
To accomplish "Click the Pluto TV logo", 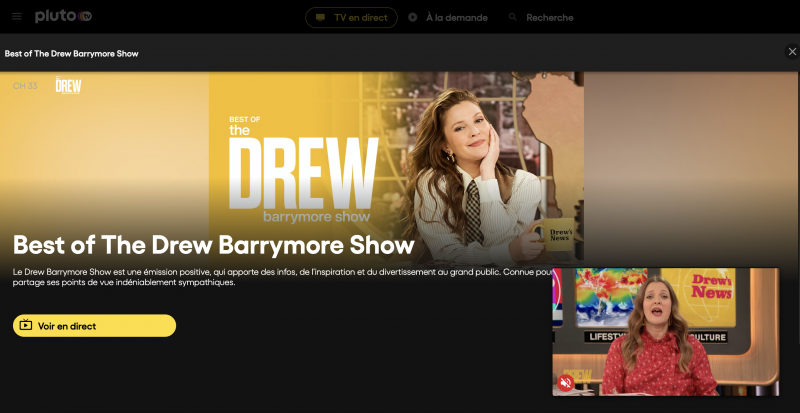I will 63,16.
